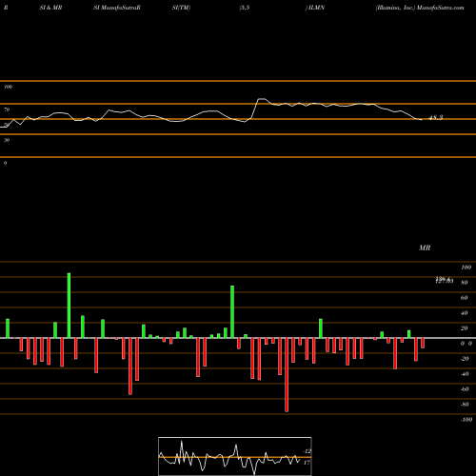Click the overlapping 127.93 value in MR panel

[x=445, y=281]
